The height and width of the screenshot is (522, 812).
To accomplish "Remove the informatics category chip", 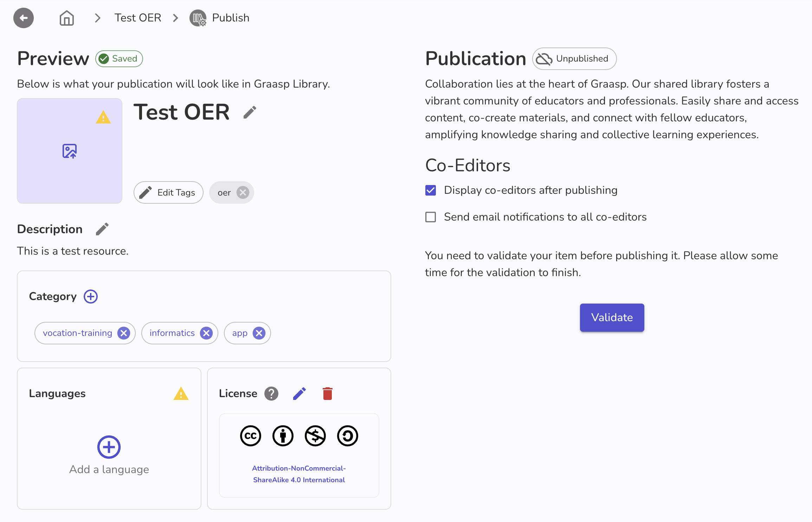I will pyautogui.click(x=206, y=333).
